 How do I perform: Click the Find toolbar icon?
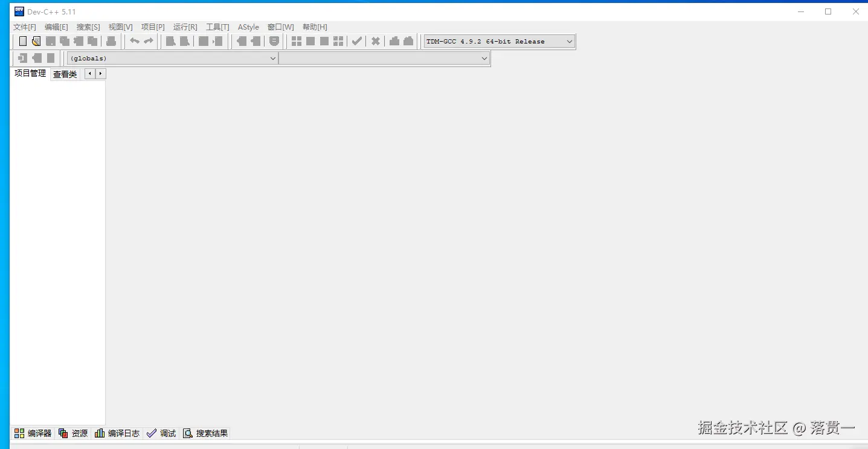171,41
